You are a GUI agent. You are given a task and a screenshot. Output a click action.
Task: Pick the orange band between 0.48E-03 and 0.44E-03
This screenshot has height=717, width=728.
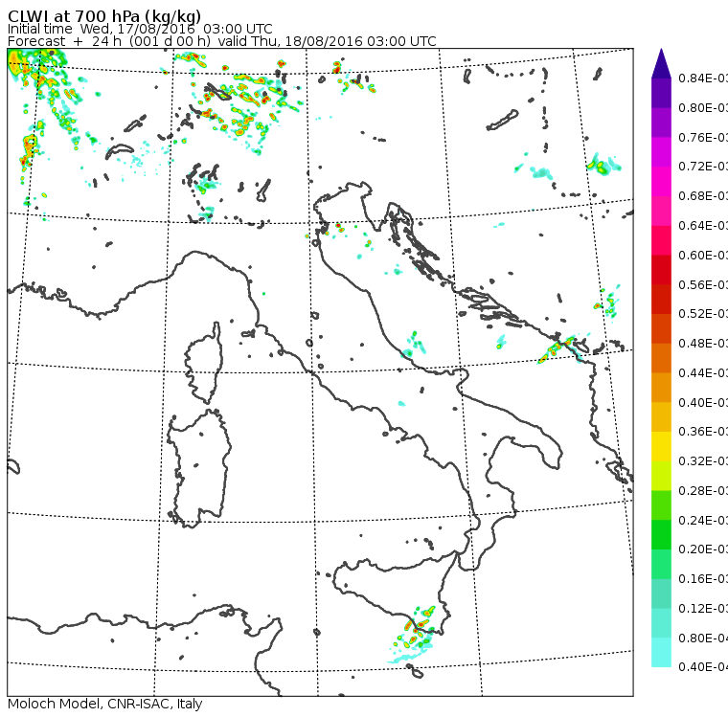(x=661, y=358)
